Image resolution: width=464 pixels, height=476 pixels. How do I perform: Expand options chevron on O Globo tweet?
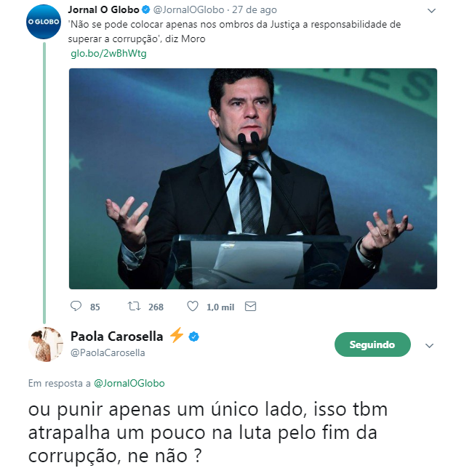[431, 11]
